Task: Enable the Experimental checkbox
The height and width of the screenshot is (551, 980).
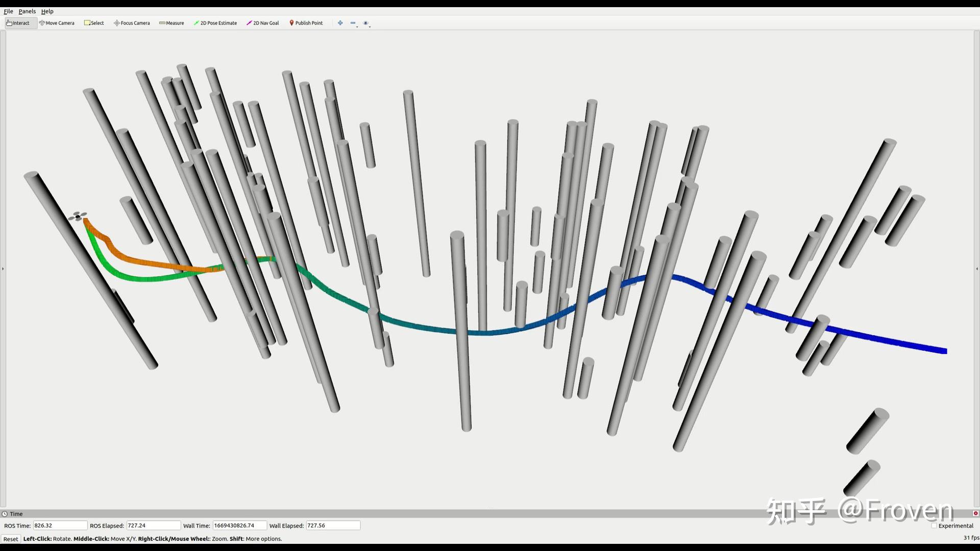Action: pyautogui.click(x=934, y=525)
